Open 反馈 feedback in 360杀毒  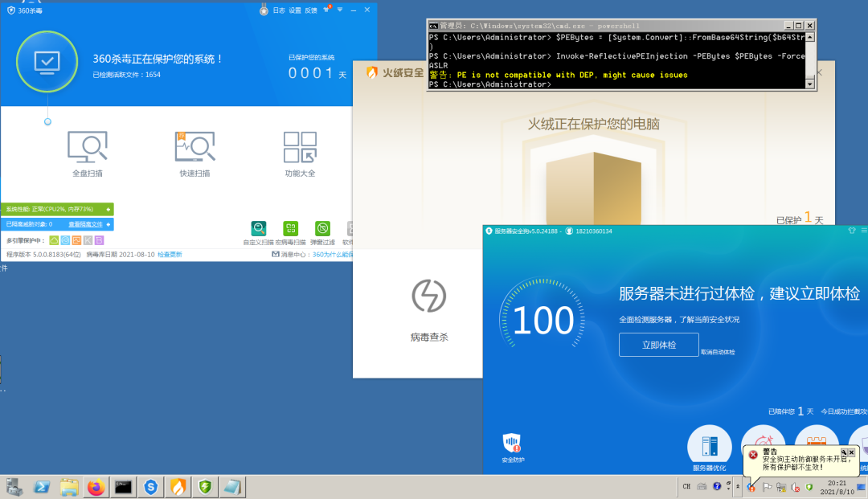pyautogui.click(x=311, y=10)
